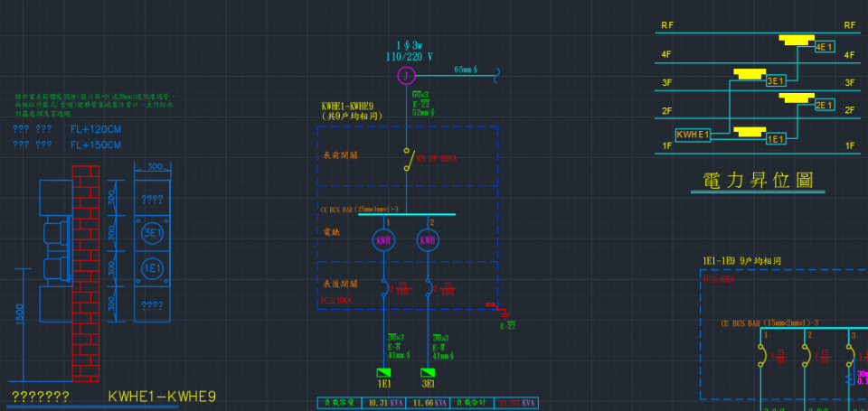This screenshot has height=411, width=868.
Task: Select the 110/220 V voltage label
Action: (409, 56)
